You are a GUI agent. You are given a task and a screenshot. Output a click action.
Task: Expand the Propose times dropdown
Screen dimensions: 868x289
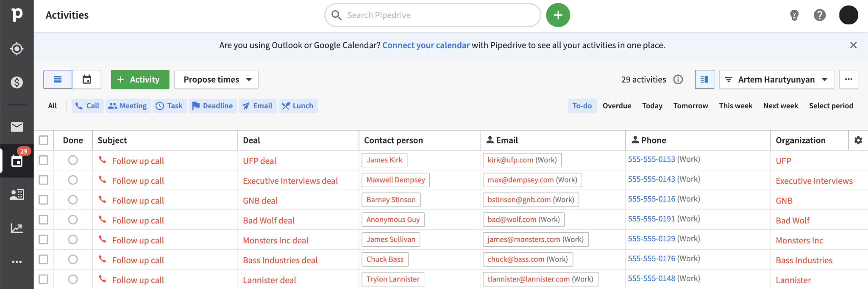216,80
